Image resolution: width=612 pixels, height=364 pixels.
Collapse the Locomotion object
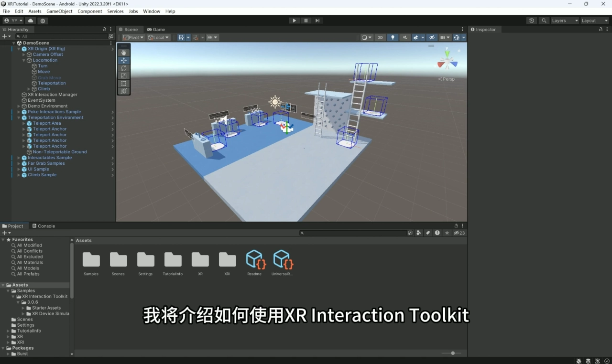pos(24,60)
